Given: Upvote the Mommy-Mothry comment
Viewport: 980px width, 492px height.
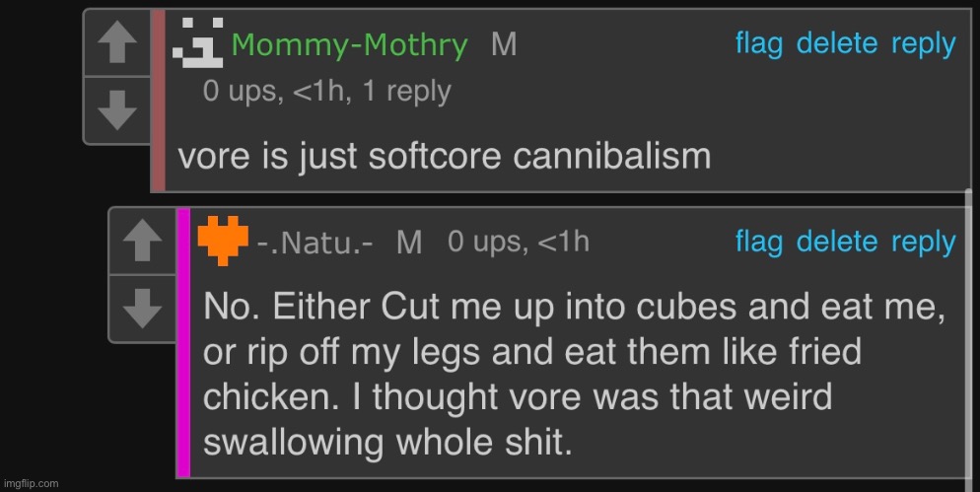Looking at the screenshot, I should pyautogui.click(x=117, y=43).
